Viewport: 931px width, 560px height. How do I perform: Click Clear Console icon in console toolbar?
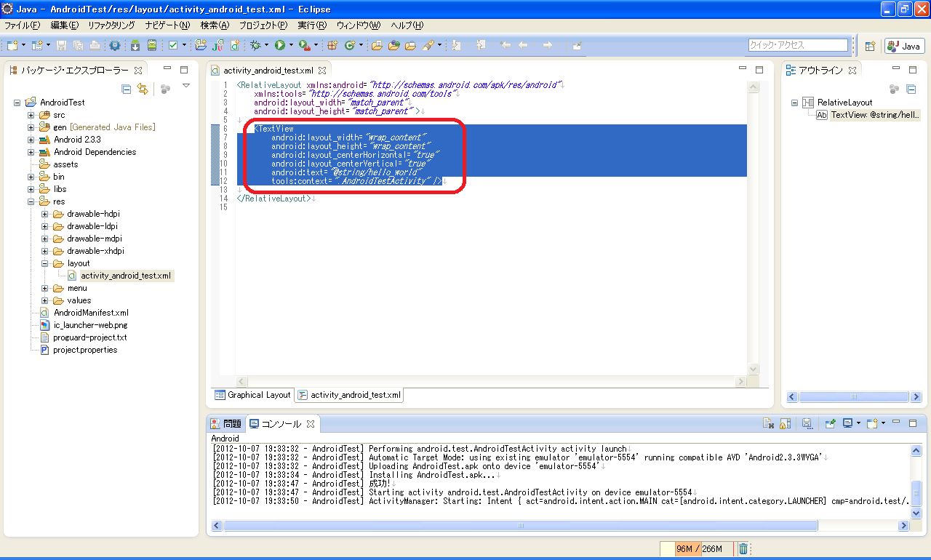[768, 423]
